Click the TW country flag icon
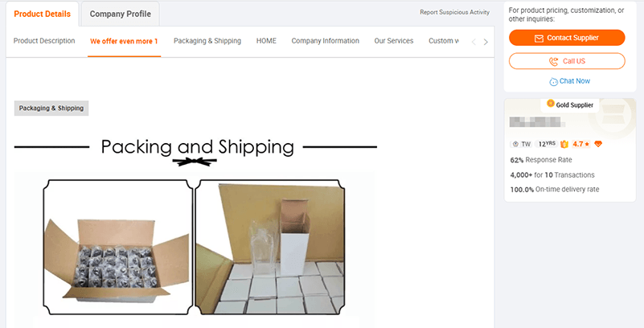The height and width of the screenshot is (328, 644). [516, 144]
